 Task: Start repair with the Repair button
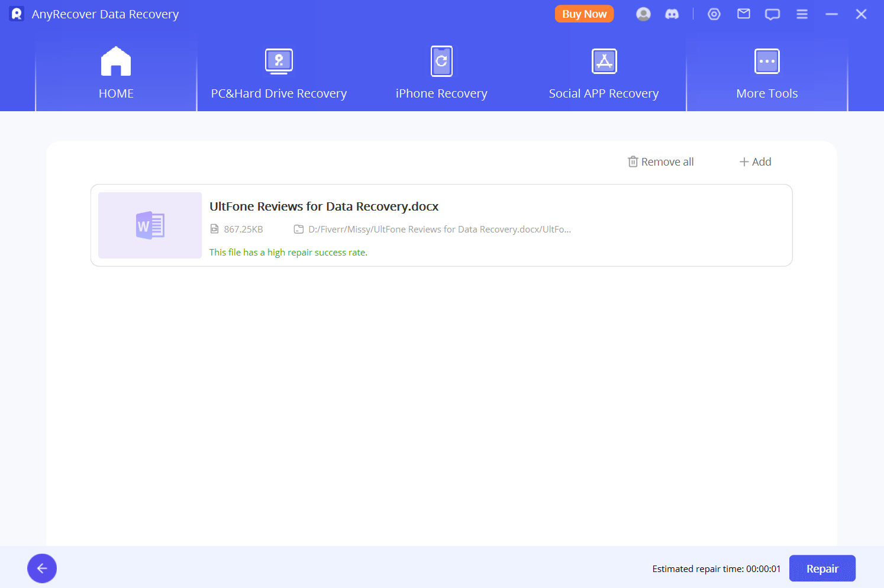[822, 568]
